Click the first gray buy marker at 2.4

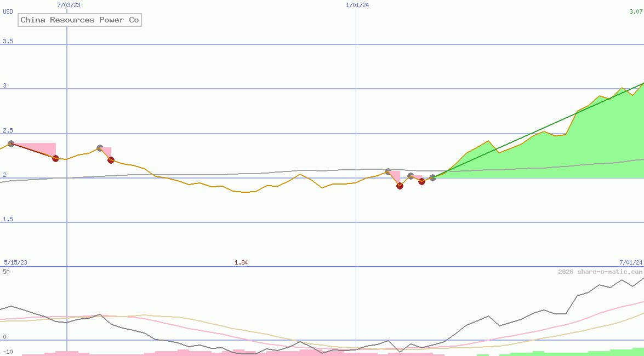[x=11, y=143]
